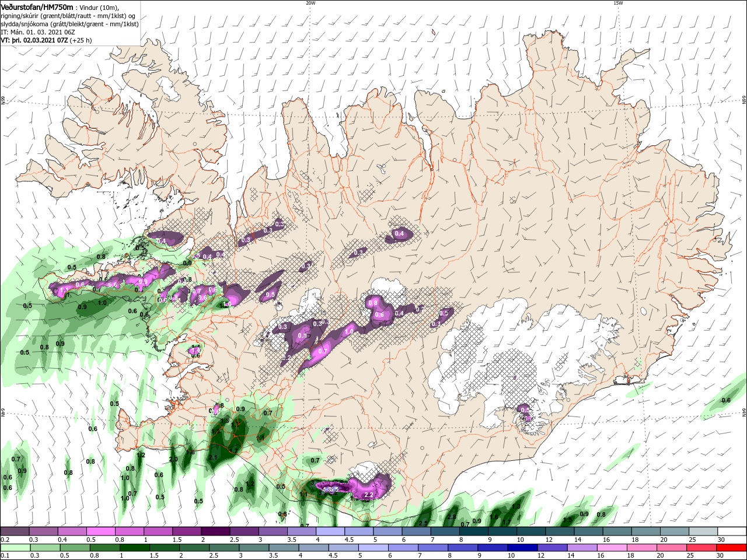This screenshot has height=560, width=747.
Task: Click the '0.1' label in the lower legend row
Action: click(5, 556)
